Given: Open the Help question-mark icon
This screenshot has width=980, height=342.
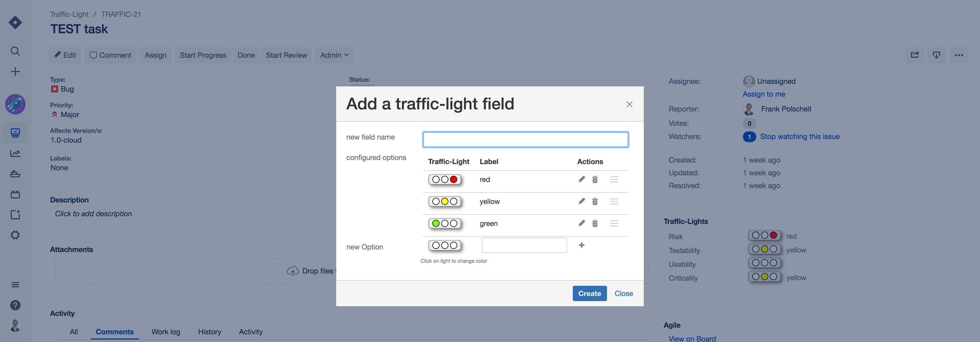Looking at the screenshot, I should click(15, 305).
